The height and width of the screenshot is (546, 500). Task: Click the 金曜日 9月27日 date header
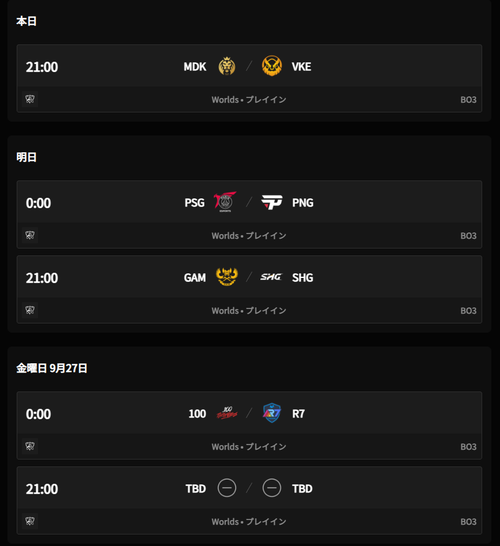pos(52,368)
